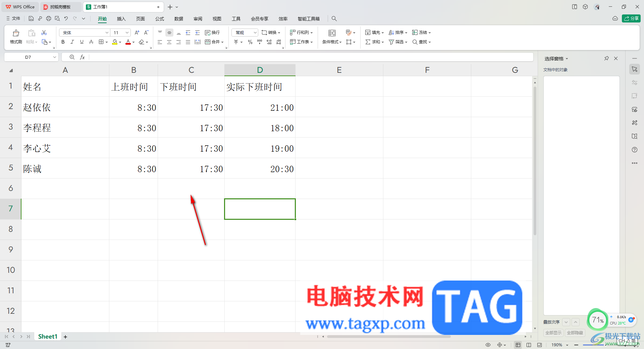The height and width of the screenshot is (349, 644).
Task: Expand the Merge (合并) dropdown
Action: click(x=222, y=42)
